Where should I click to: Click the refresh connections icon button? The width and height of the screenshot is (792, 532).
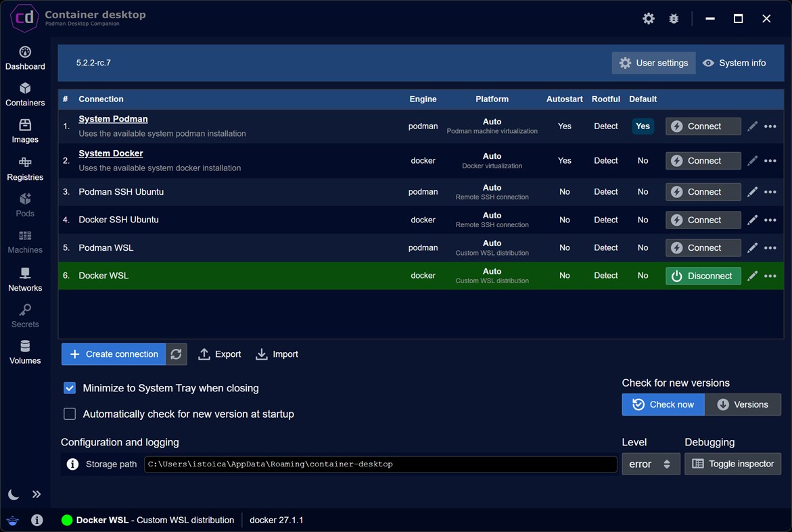177,354
